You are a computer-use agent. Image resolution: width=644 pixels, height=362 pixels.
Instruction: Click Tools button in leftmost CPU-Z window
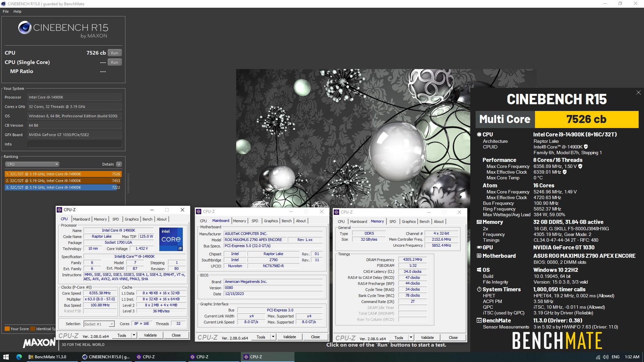click(x=122, y=335)
